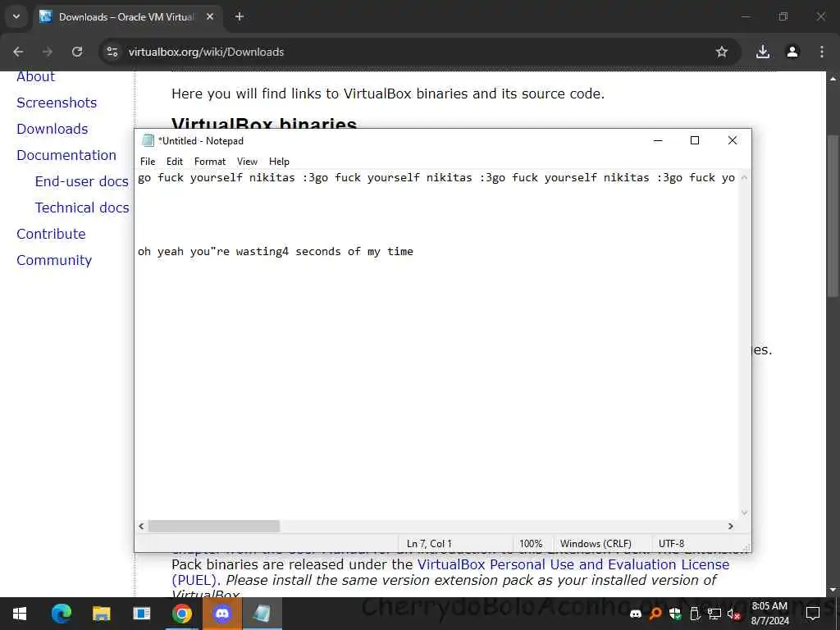Open the blue window app on the taskbar
Image resolution: width=840 pixels, height=630 pixels.
[141, 614]
